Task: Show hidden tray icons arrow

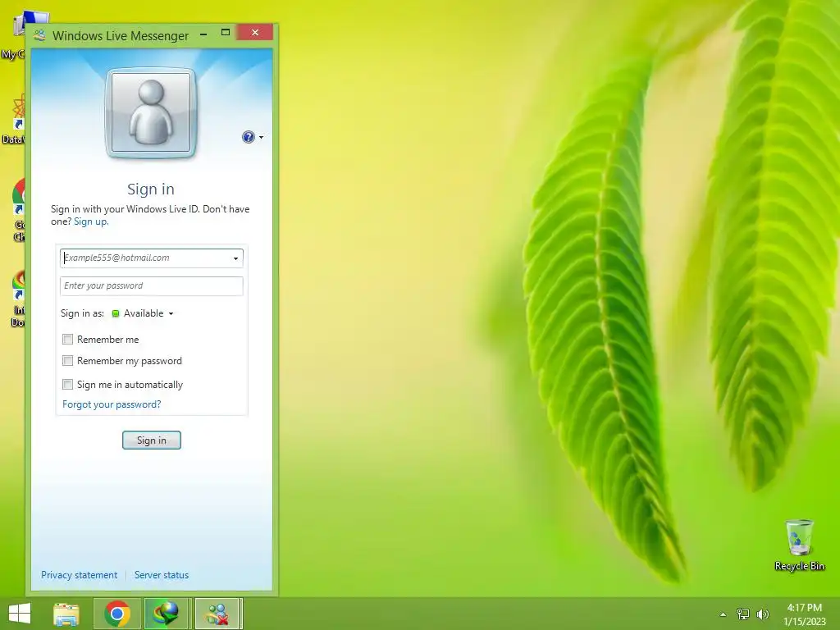Action: click(x=723, y=614)
